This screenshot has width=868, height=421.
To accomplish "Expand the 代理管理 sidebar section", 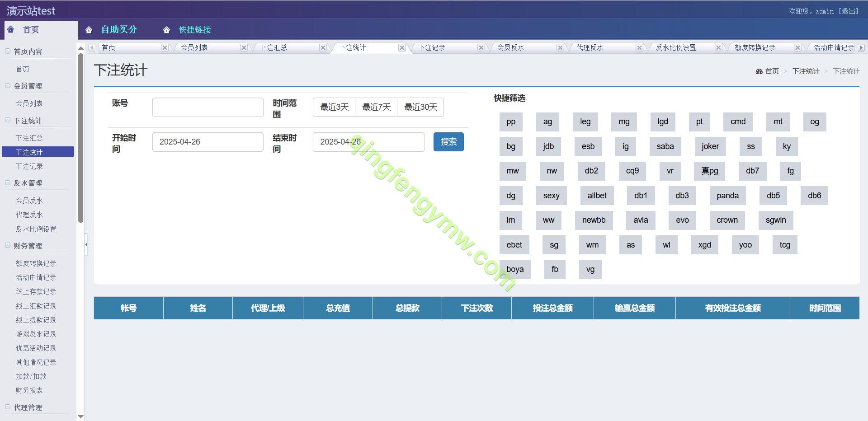I will tap(8, 407).
